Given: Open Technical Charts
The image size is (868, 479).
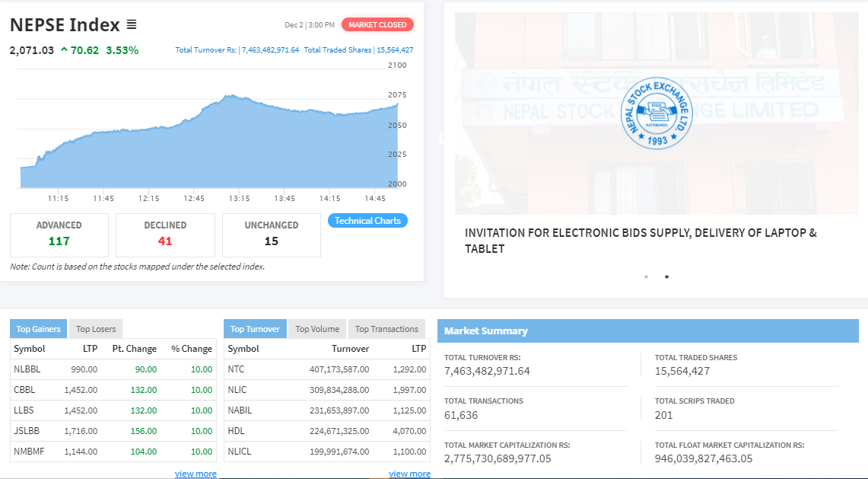Looking at the screenshot, I should 367,221.
